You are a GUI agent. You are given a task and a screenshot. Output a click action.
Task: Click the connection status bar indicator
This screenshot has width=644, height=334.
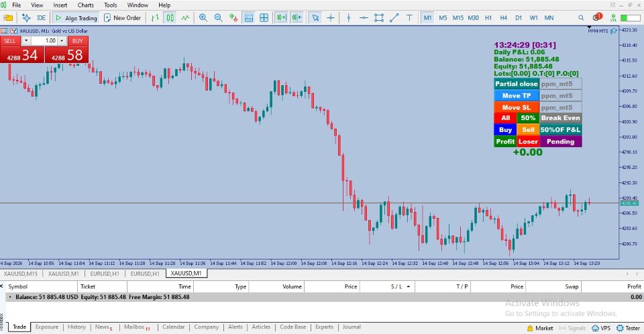click(x=631, y=17)
